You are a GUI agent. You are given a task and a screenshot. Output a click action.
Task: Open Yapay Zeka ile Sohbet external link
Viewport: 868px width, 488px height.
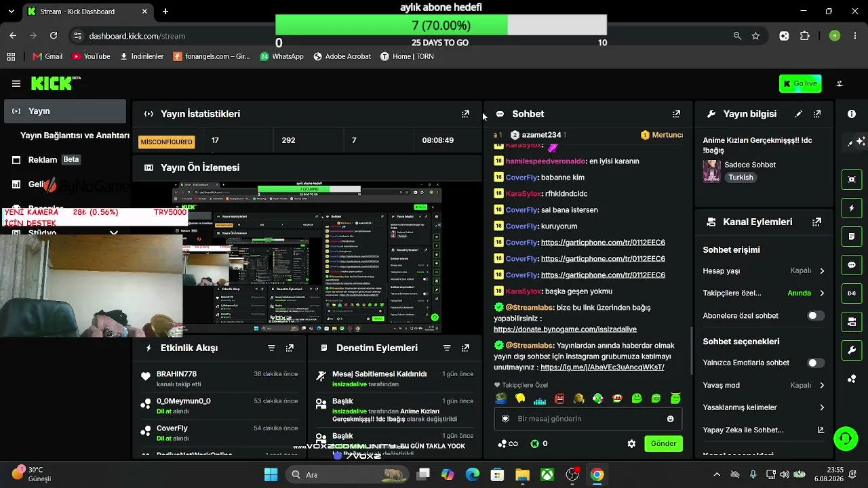pos(821,430)
